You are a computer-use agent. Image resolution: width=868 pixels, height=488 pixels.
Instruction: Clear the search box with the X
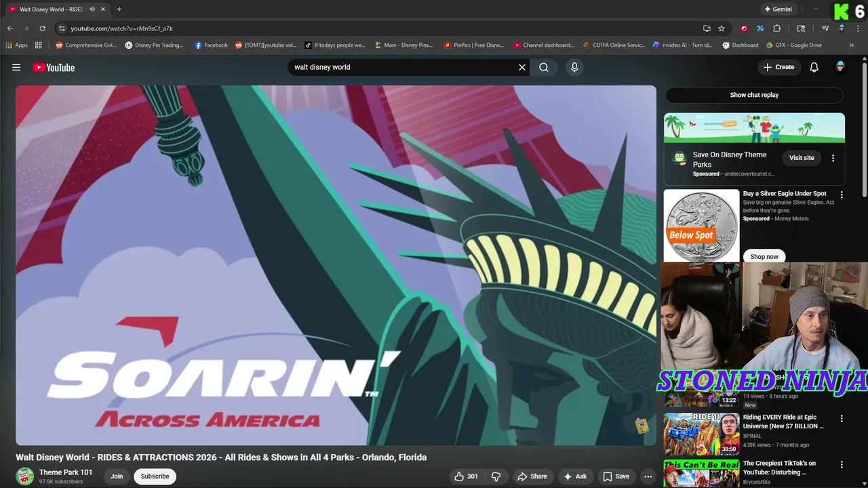click(x=522, y=67)
